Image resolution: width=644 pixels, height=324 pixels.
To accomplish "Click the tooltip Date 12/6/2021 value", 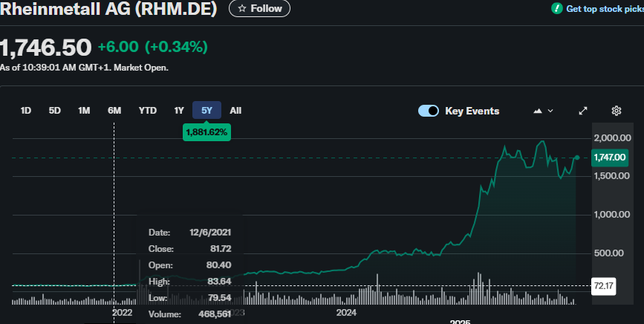I will (x=210, y=233).
